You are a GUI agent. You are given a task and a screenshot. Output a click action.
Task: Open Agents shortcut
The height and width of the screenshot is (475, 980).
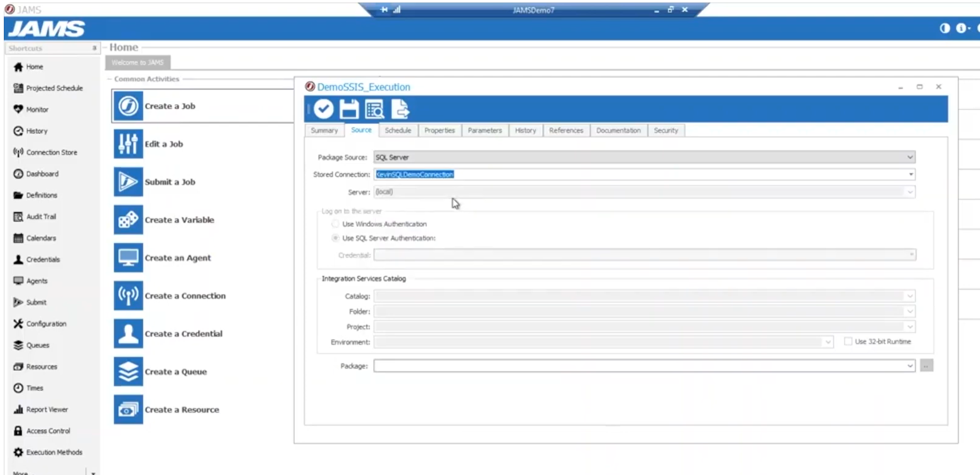point(30,281)
